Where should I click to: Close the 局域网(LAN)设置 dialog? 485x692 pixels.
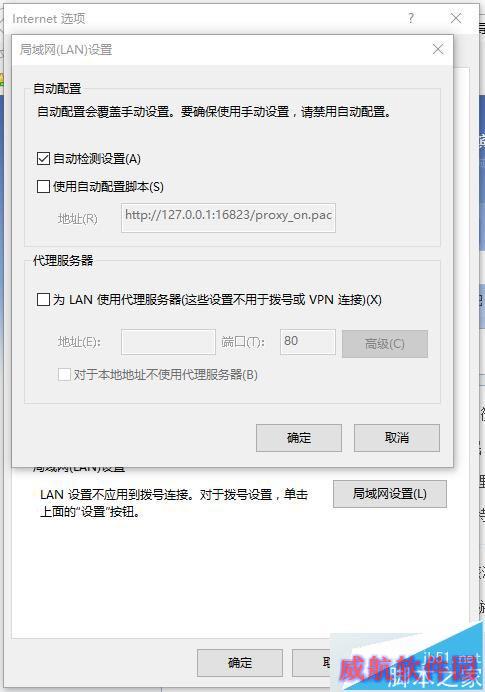pyautogui.click(x=438, y=49)
